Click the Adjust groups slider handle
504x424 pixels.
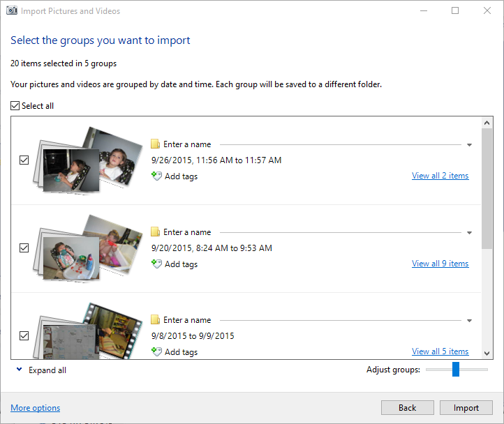[x=455, y=370]
